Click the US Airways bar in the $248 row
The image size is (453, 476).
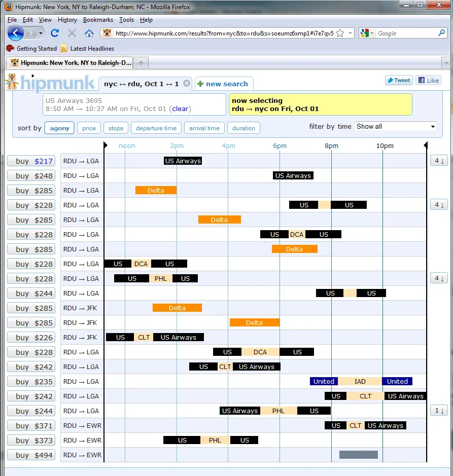point(293,175)
